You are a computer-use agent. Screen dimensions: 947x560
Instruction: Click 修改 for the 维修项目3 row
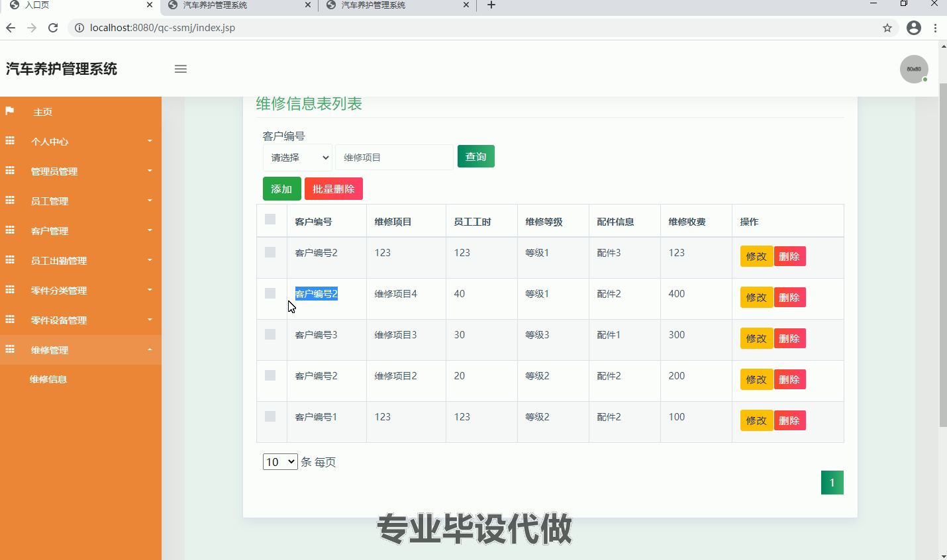coord(757,338)
